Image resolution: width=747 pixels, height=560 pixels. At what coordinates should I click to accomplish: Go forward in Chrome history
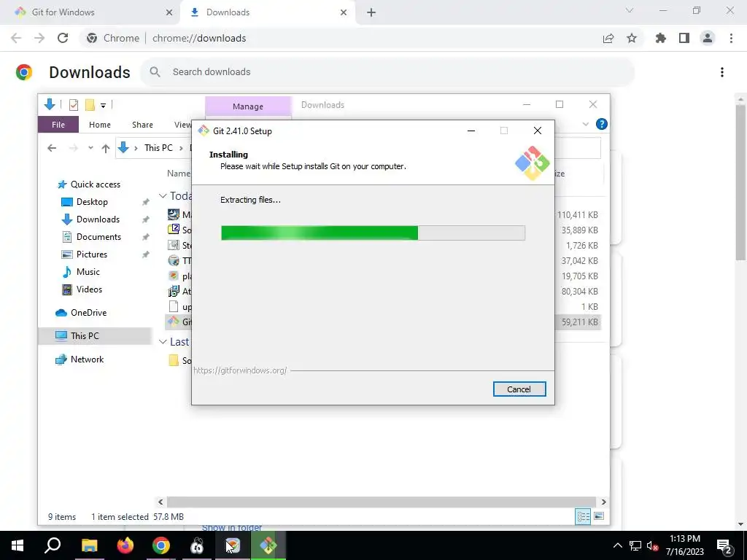coord(39,38)
